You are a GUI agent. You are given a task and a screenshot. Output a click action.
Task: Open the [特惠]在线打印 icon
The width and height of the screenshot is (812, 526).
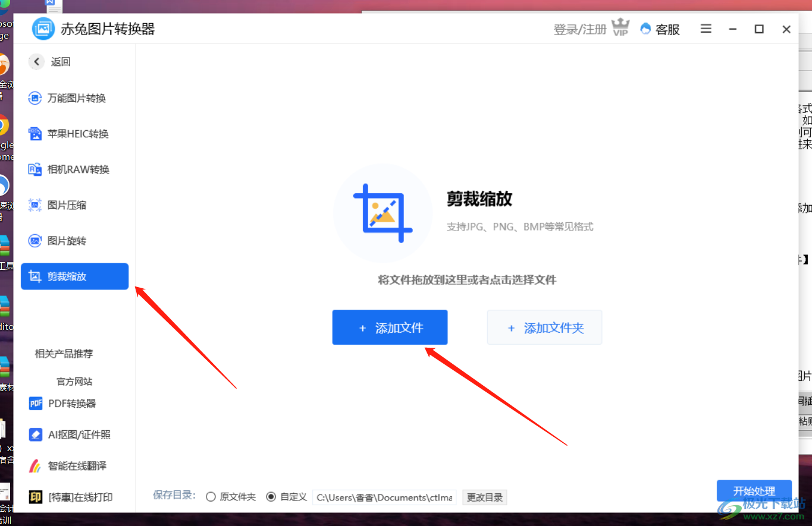[36, 497]
